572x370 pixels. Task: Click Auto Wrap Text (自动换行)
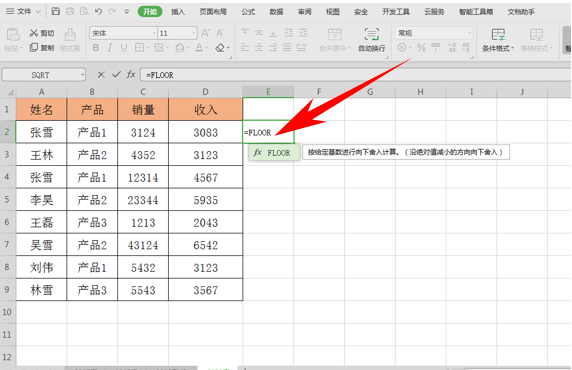[372, 40]
